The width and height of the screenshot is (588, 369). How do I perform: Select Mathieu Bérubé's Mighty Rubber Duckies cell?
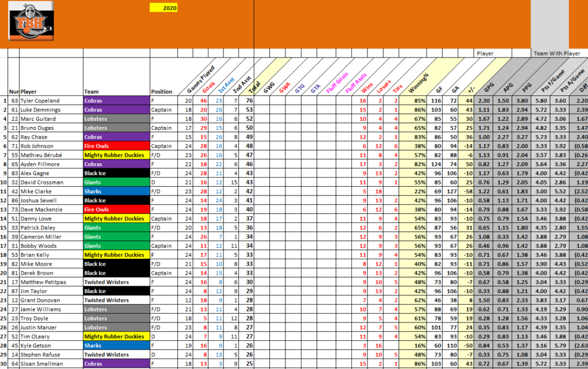116,155
